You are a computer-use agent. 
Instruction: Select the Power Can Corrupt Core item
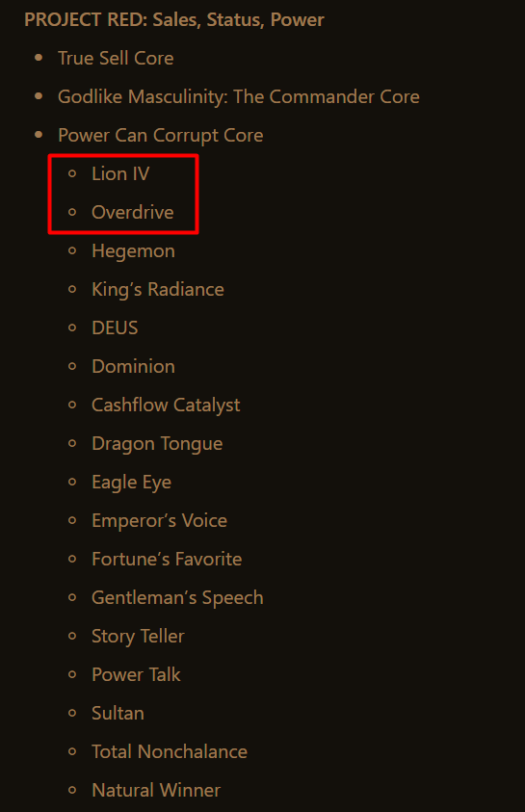click(x=161, y=135)
